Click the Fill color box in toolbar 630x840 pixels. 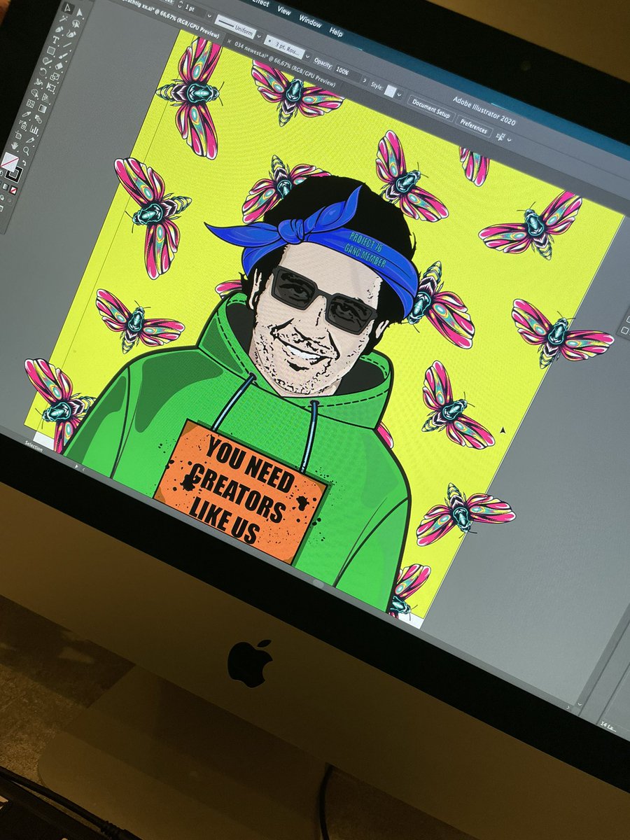pyautogui.click(x=9, y=162)
